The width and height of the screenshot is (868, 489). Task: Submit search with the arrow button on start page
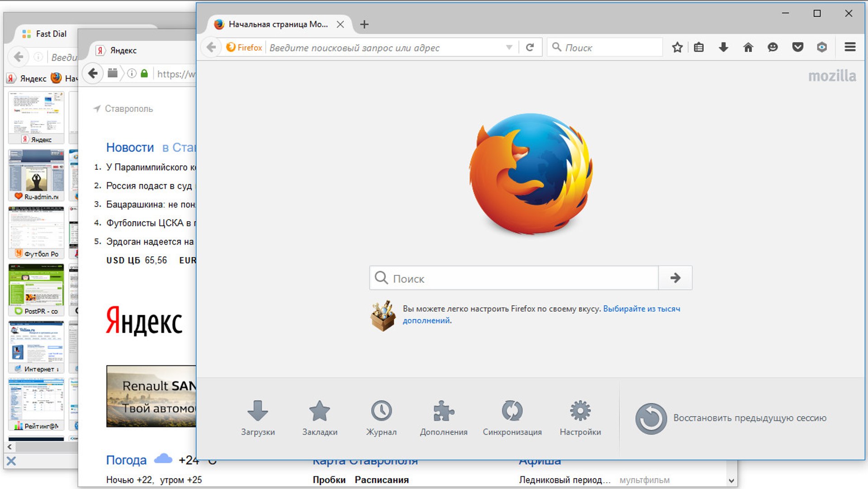pos(675,278)
